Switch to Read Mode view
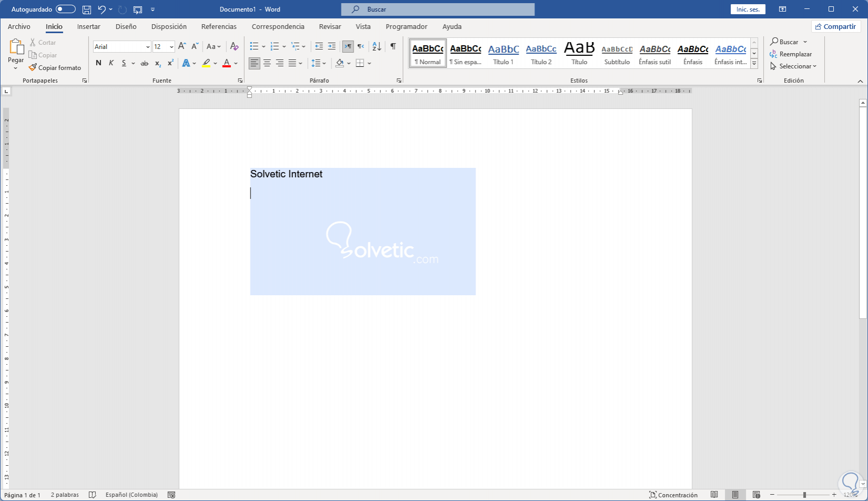868x501 pixels. (714, 495)
